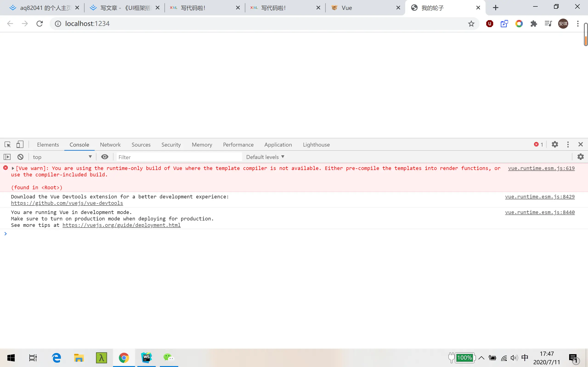
Task: Open the top context dropdown
Action: click(62, 157)
